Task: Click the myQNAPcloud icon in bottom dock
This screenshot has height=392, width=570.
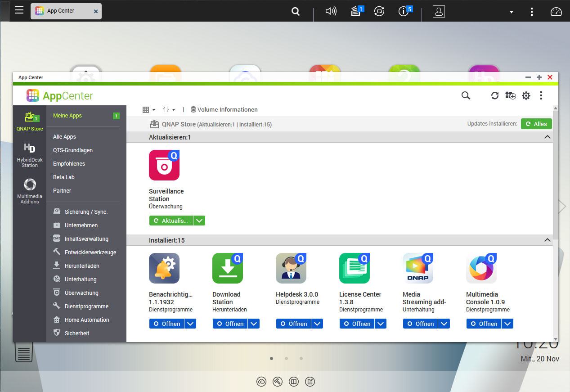Action: [x=261, y=382]
